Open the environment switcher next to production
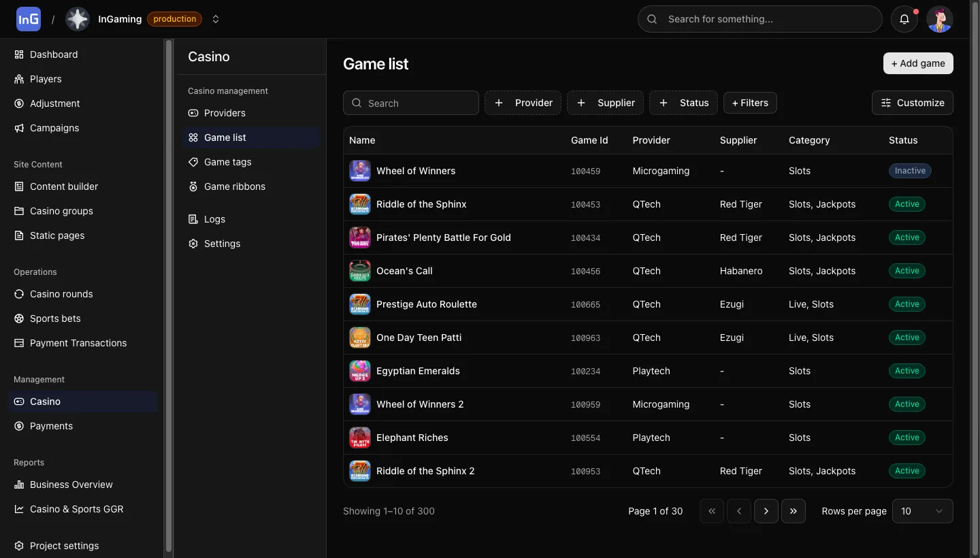This screenshot has height=558, width=980. click(216, 19)
